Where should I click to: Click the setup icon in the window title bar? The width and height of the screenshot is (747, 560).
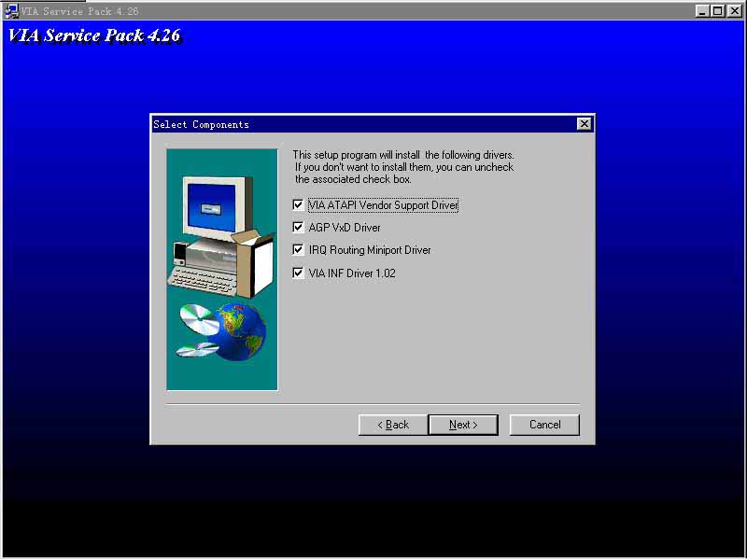(x=11, y=10)
